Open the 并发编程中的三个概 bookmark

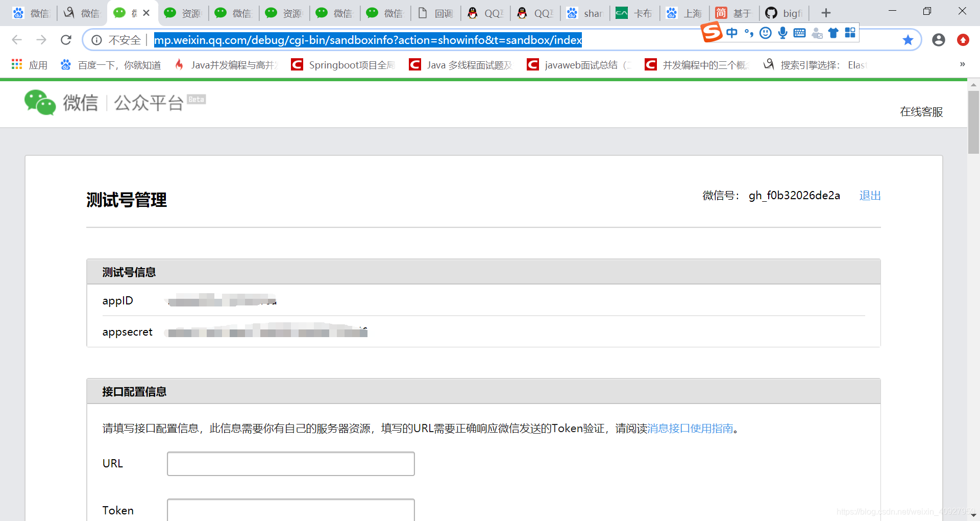click(x=697, y=65)
